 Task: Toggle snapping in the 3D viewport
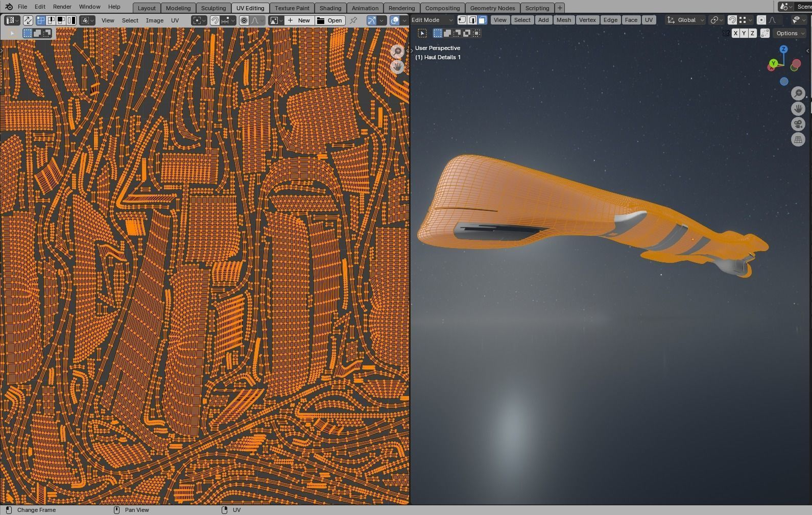[732, 20]
